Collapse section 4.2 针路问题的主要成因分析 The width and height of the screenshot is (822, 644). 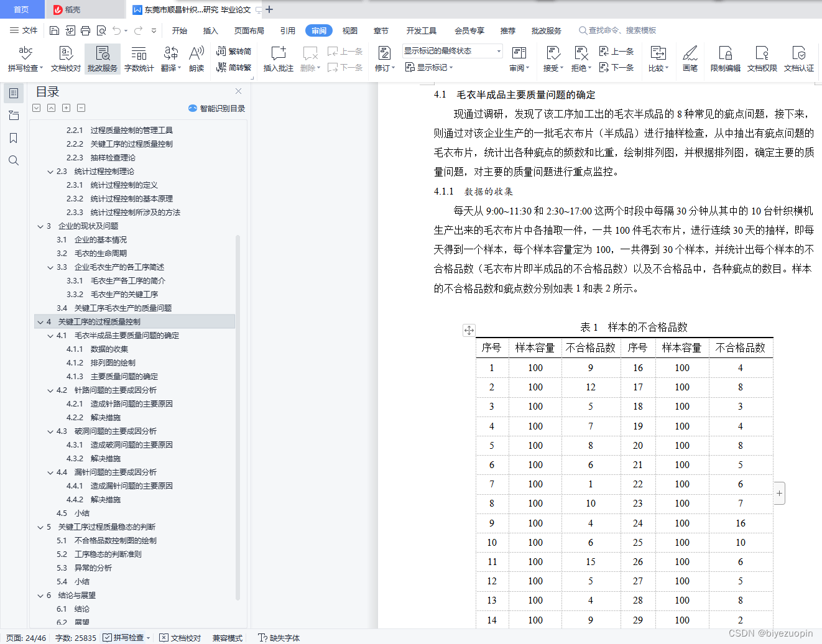[x=50, y=390]
